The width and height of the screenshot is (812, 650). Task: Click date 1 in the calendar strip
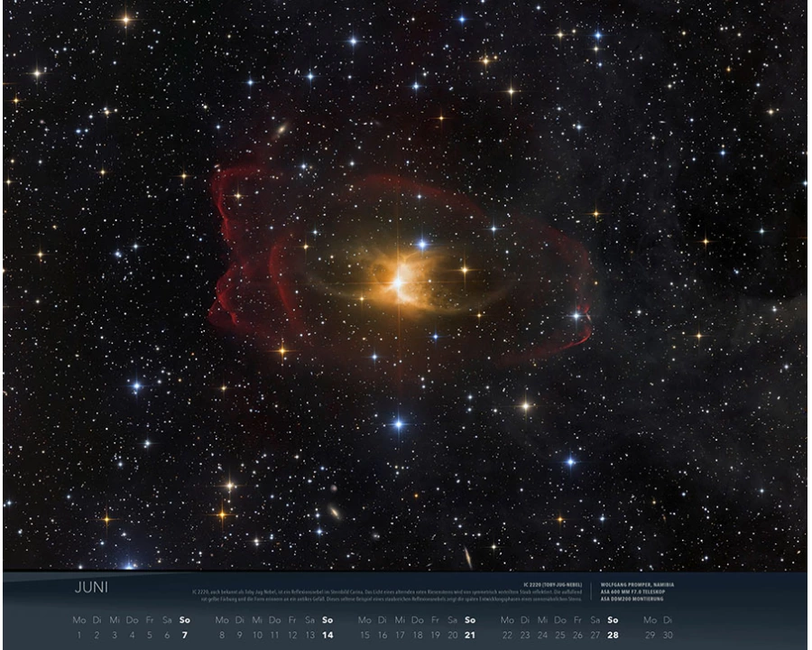point(78,635)
